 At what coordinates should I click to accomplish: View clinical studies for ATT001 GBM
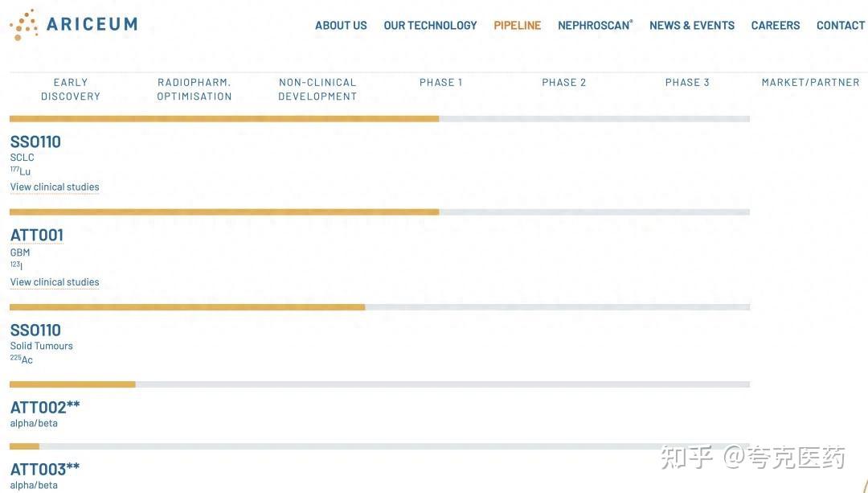pyautogui.click(x=55, y=282)
